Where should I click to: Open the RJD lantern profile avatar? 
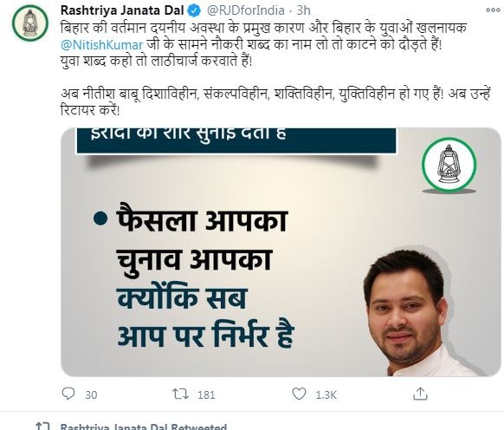click(30, 23)
